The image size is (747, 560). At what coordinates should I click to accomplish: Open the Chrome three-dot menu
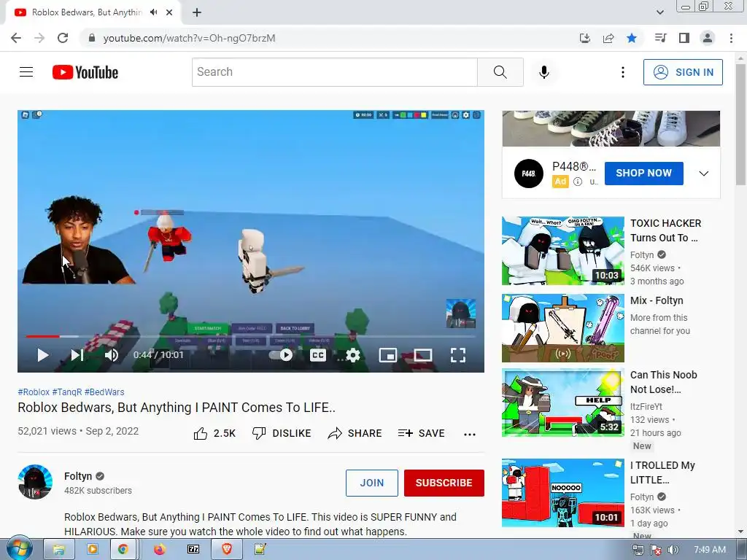tap(731, 38)
